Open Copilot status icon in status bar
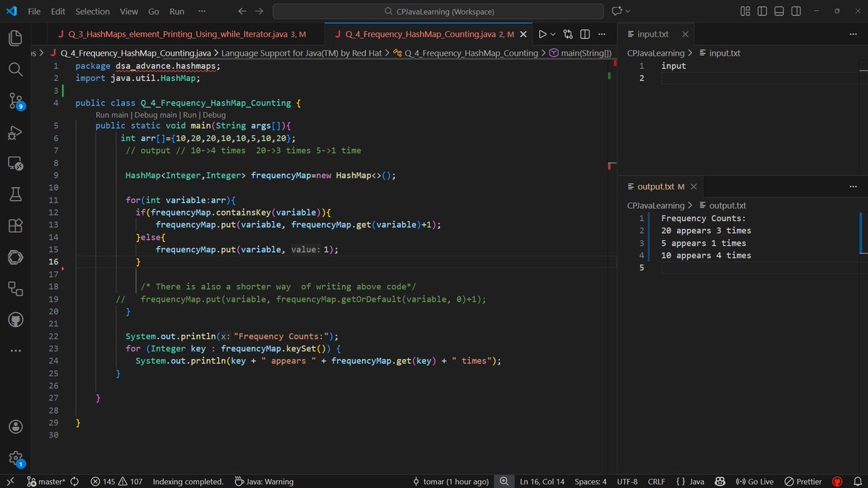Screen dimensions: 868x488 (720, 481)
